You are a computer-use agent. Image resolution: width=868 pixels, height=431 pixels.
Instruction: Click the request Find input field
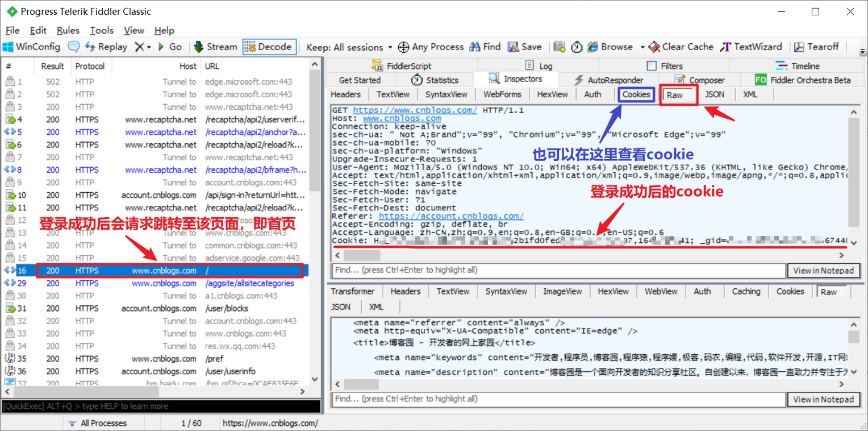pos(558,270)
